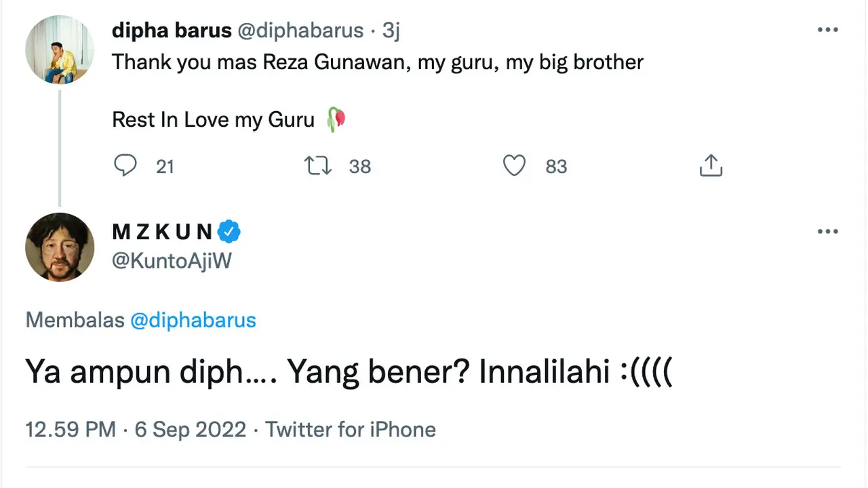This screenshot has height=488, width=868.
Task: Click the verified badge next to MZKUN
Action: pyautogui.click(x=229, y=231)
